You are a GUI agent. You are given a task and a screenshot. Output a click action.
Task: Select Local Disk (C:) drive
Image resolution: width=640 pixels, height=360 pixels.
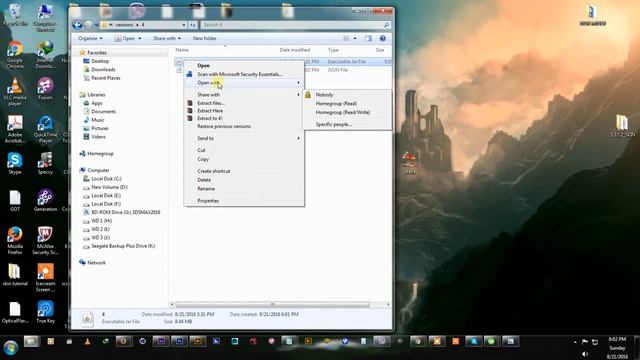click(x=106, y=179)
